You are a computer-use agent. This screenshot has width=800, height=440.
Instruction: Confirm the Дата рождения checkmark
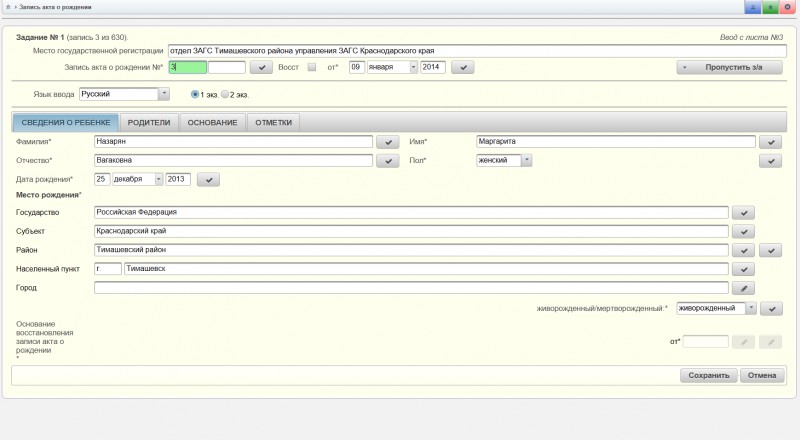208,180
